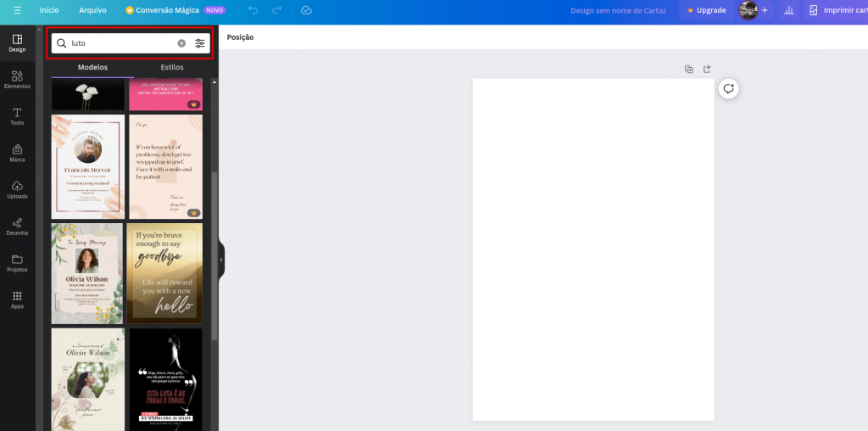Open the Elementos sidebar panel

click(x=17, y=78)
